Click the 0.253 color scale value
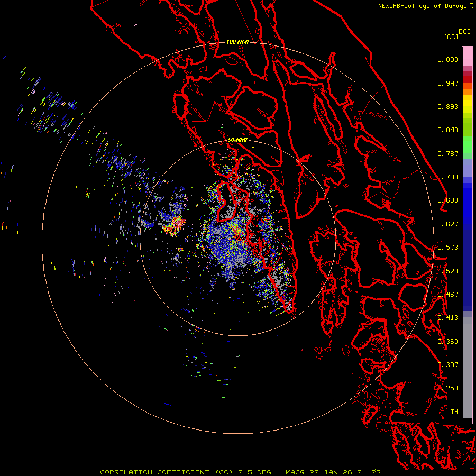Viewport: 476px width, 476px height. pyautogui.click(x=448, y=388)
